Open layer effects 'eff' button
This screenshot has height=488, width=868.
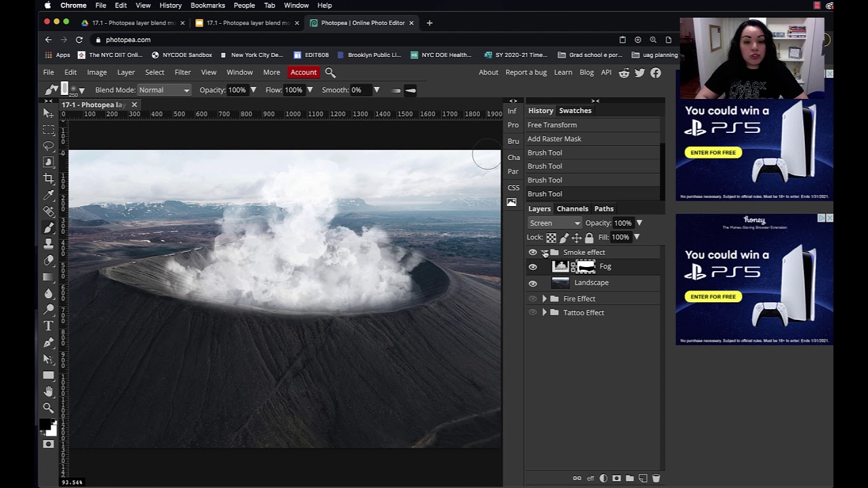tap(590, 478)
